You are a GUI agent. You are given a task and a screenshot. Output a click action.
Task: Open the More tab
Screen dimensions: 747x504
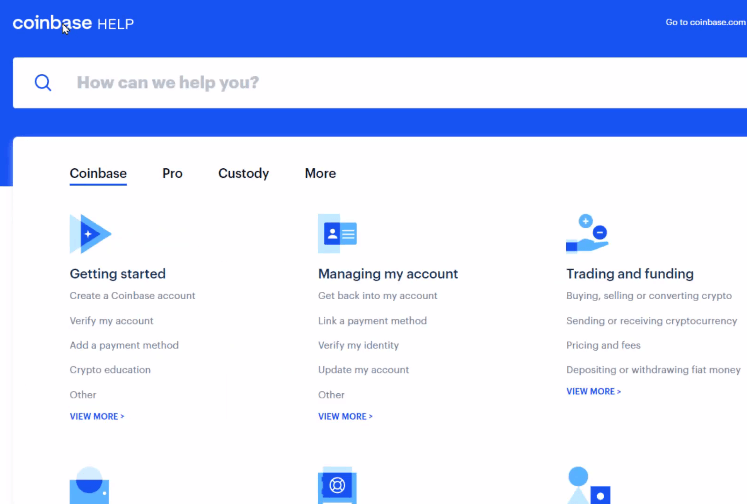pos(320,173)
